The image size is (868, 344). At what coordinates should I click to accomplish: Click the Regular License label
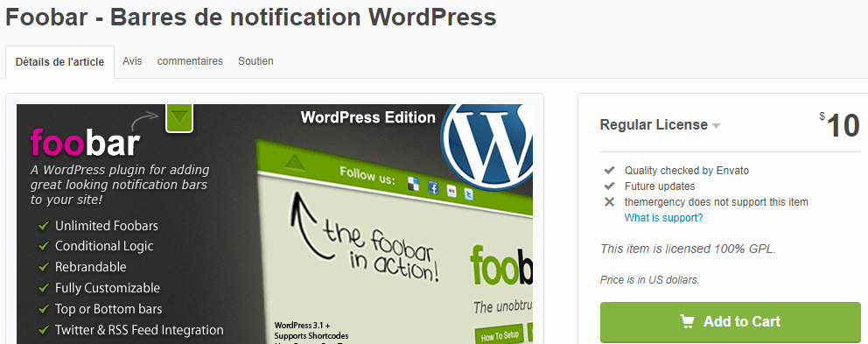point(654,124)
